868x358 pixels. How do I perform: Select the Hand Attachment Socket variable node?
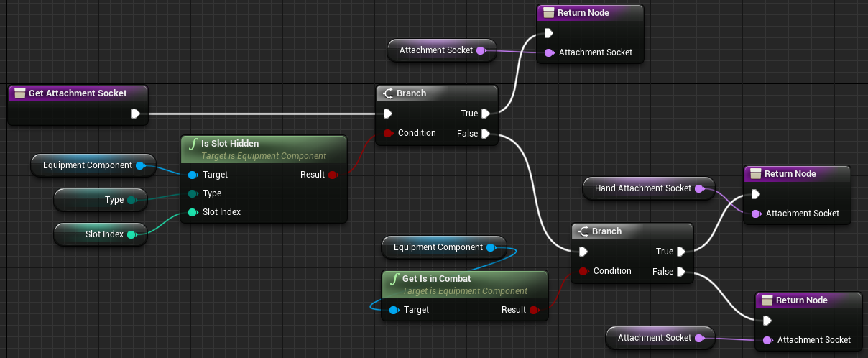coord(642,188)
